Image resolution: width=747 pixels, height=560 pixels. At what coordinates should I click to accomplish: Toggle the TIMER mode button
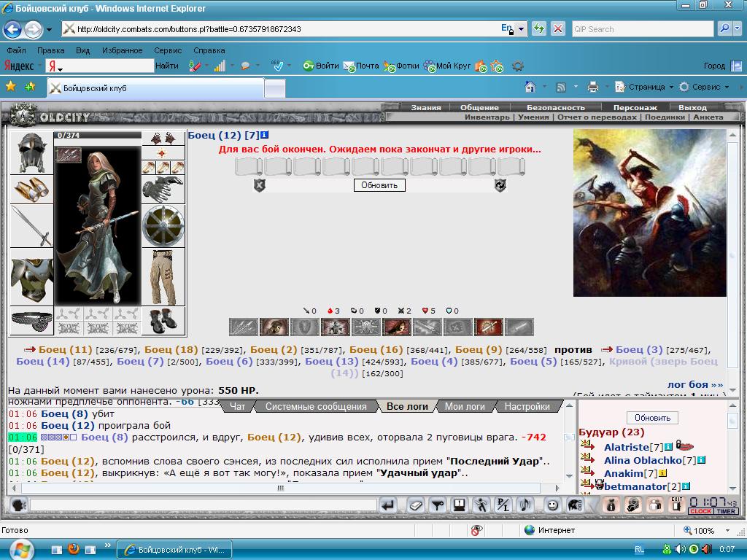click(726, 511)
